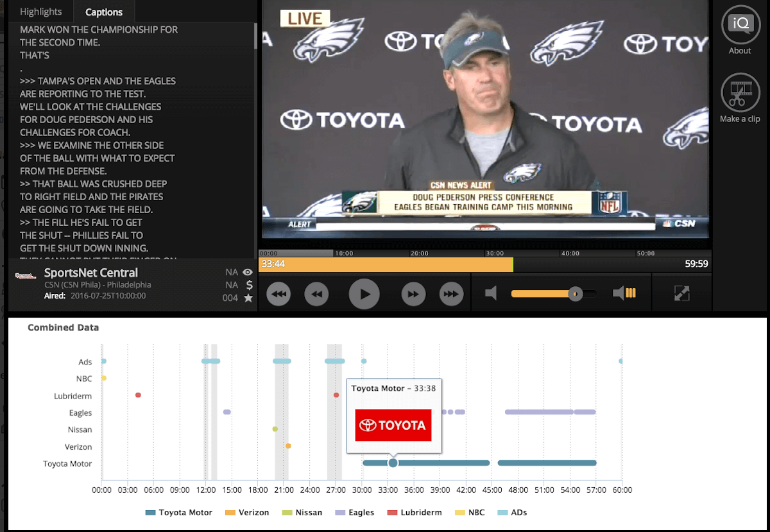The height and width of the screenshot is (532, 770).
Task: Set max volume via the loud speaker icon
Action: coord(624,293)
